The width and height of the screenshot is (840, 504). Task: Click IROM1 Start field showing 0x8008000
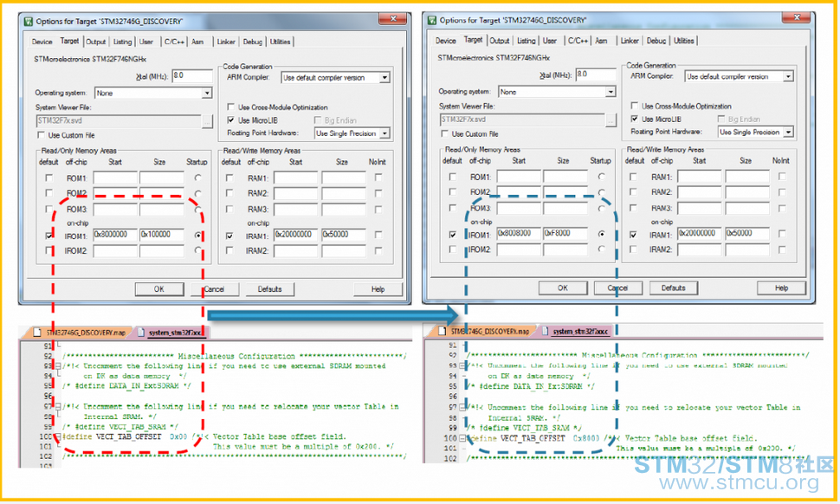click(519, 234)
